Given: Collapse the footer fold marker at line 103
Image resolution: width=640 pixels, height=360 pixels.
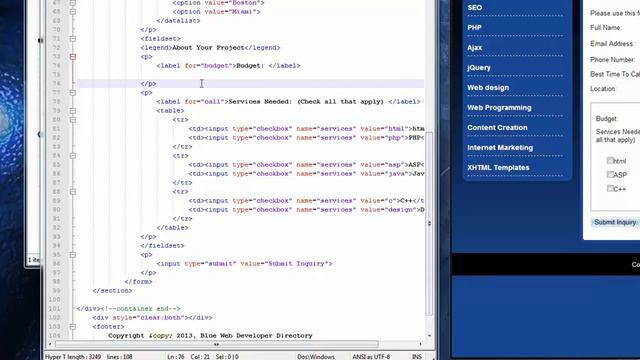Looking at the screenshot, I should pyautogui.click(x=73, y=327).
